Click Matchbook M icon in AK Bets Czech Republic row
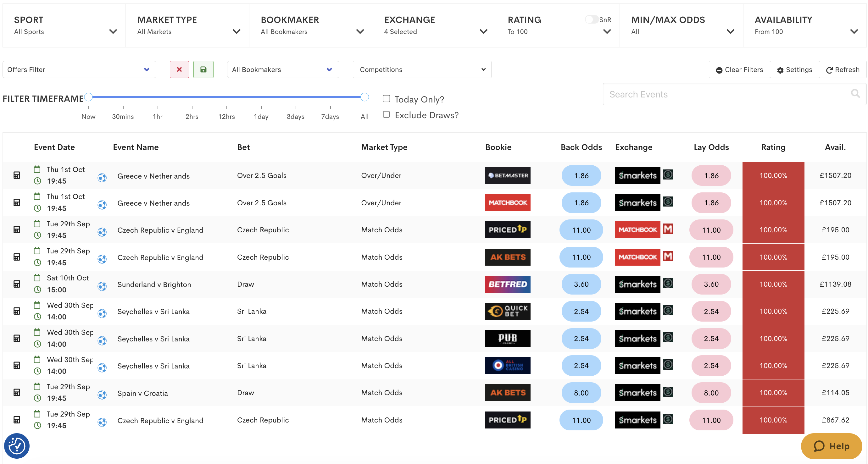Image resolution: width=868 pixels, height=464 pixels. pos(668,256)
